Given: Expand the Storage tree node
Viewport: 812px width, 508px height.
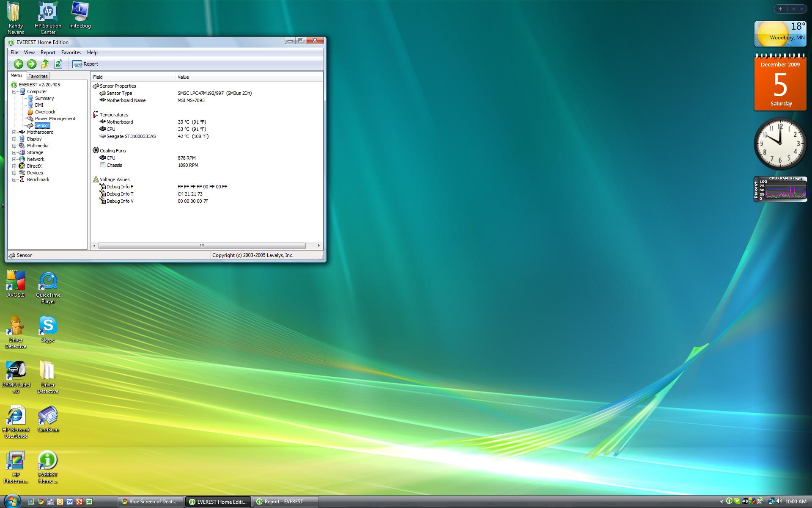Looking at the screenshot, I should point(14,152).
